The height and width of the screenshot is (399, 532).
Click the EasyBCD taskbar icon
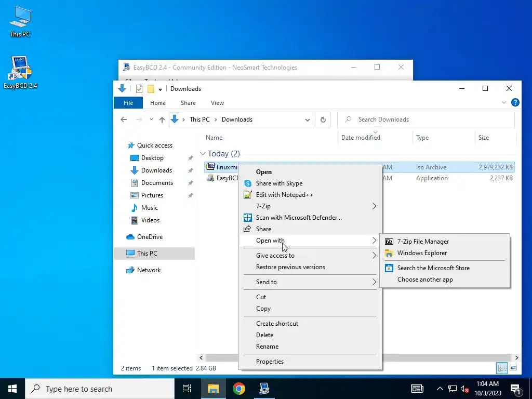point(264,389)
